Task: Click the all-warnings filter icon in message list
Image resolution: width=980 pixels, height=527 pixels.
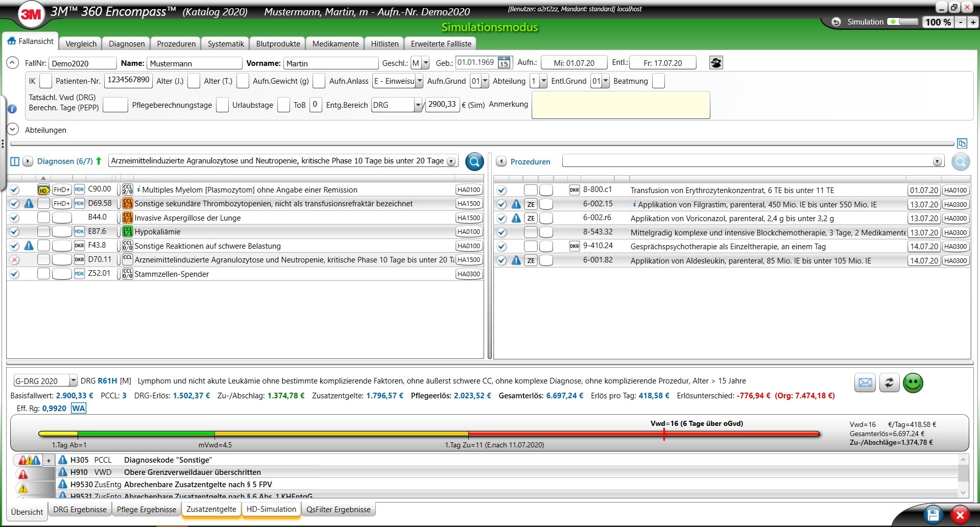Action: pyautogui.click(x=29, y=460)
